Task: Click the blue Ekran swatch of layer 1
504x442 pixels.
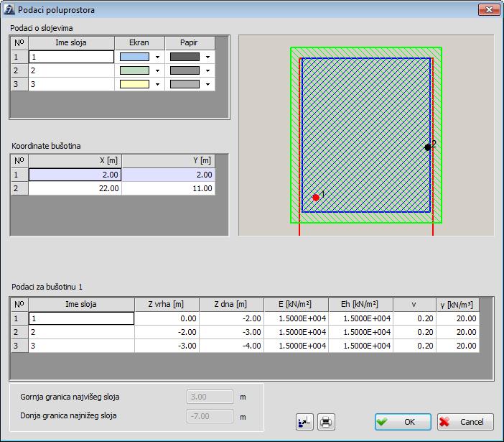Action: pyautogui.click(x=134, y=57)
